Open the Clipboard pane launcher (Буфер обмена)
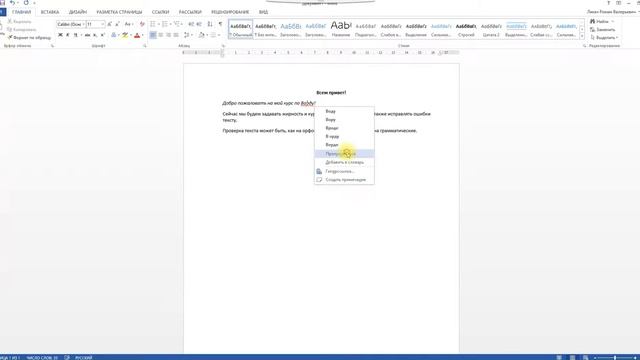 coord(52,46)
